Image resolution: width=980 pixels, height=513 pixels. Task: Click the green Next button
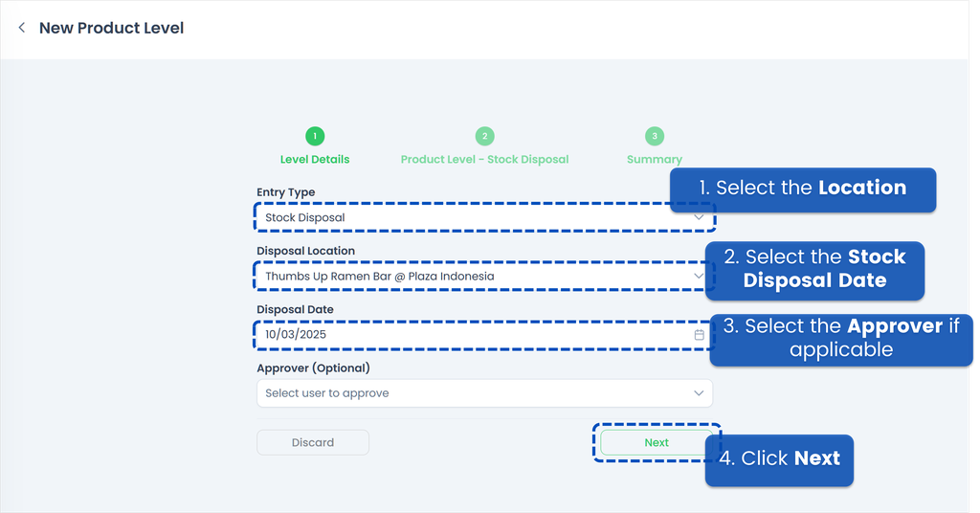[x=657, y=442]
